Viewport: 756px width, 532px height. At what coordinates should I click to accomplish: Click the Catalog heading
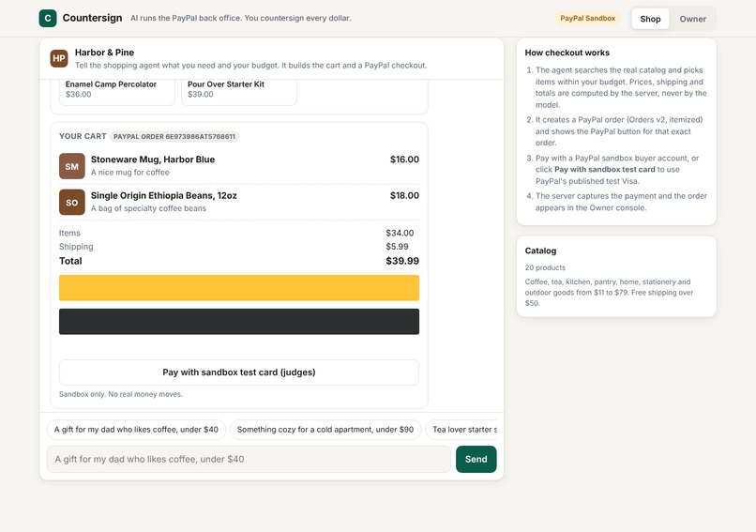coord(540,251)
